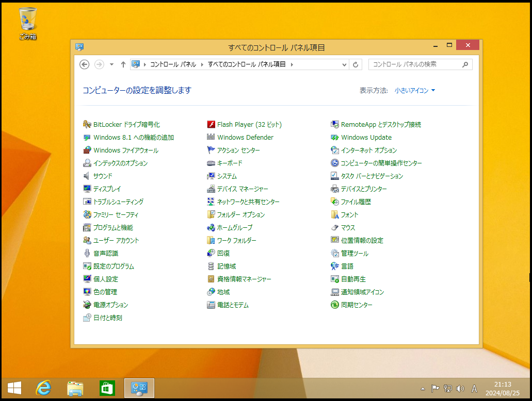The height and width of the screenshot is (401, 532).
Task: Open File Explorer from taskbar
Action: (75, 389)
